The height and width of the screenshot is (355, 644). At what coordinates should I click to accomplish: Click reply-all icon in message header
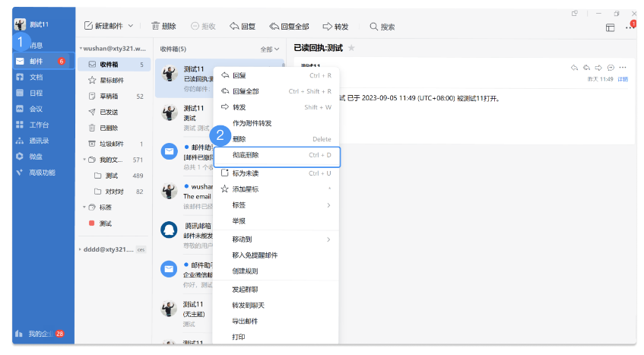(x=586, y=68)
